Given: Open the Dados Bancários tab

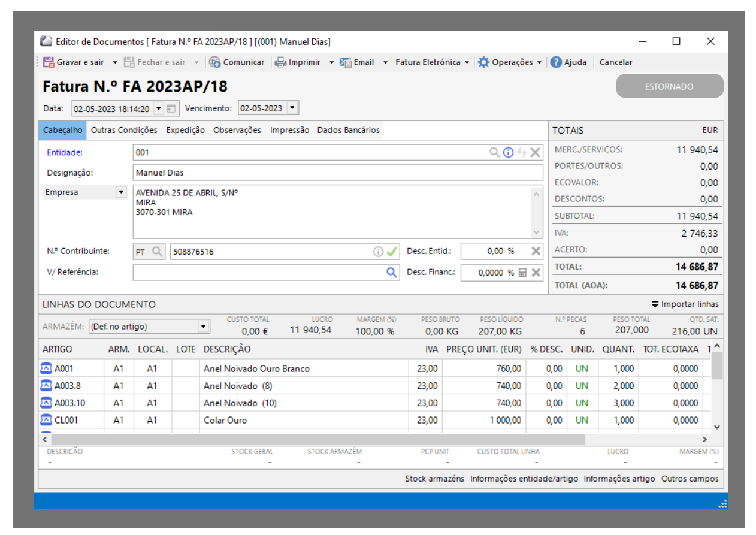Looking at the screenshot, I should tap(348, 130).
